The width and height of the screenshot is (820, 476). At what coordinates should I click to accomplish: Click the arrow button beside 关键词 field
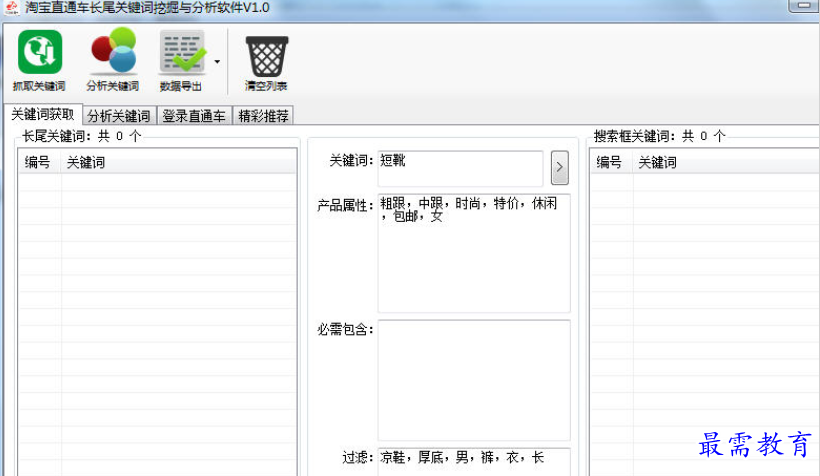(560, 167)
